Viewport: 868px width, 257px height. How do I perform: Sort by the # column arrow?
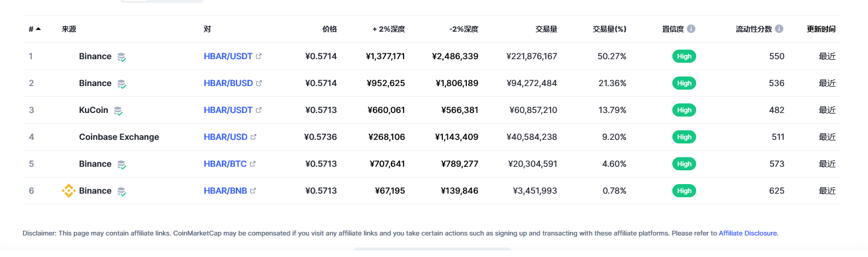pos(38,29)
